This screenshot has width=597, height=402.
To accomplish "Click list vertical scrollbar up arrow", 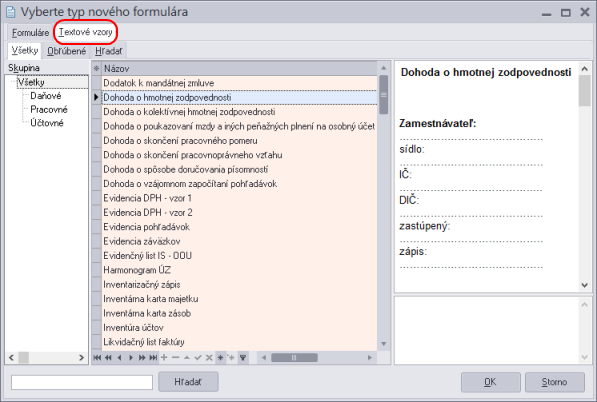I will point(384,68).
